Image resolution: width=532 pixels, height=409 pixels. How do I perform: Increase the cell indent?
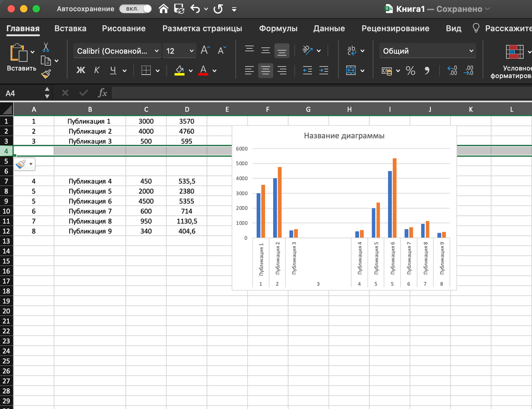324,70
